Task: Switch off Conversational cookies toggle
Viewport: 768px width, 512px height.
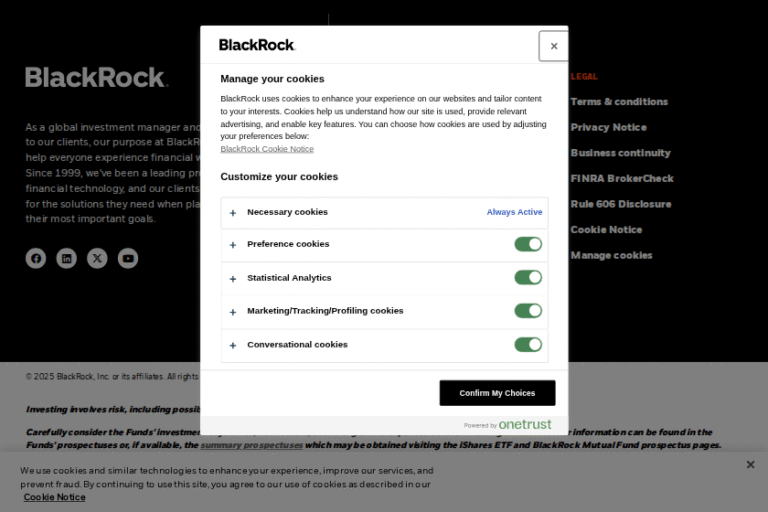Action: pos(528,345)
